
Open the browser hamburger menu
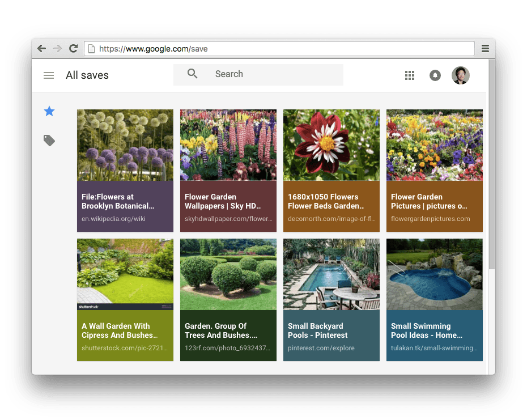pos(485,49)
